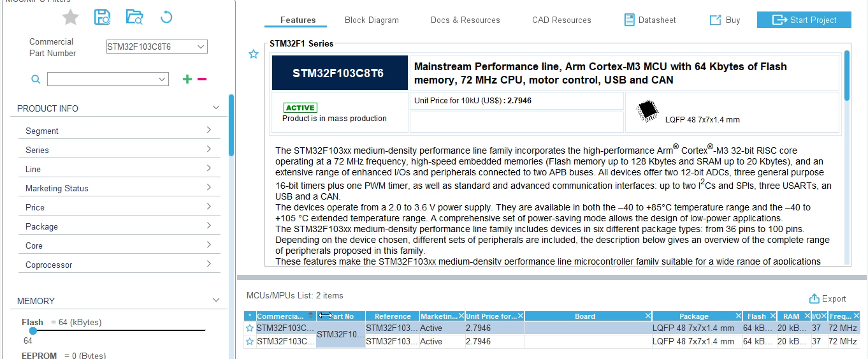Open the Commercial Part Number dropdown
Screen dimensions: 868x359
(x=201, y=47)
